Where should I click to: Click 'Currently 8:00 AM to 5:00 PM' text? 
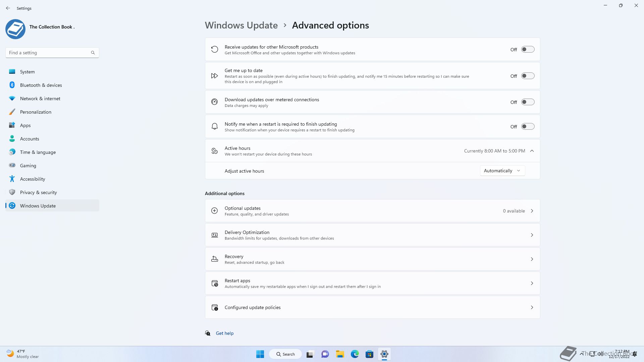(x=494, y=151)
